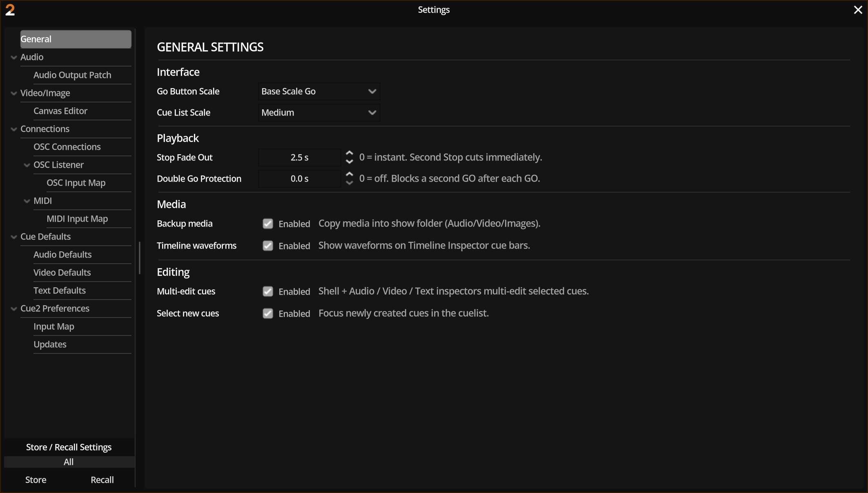This screenshot has width=868, height=493.
Task: Collapse the Cue2 Preferences section
Action: [14, 309]
